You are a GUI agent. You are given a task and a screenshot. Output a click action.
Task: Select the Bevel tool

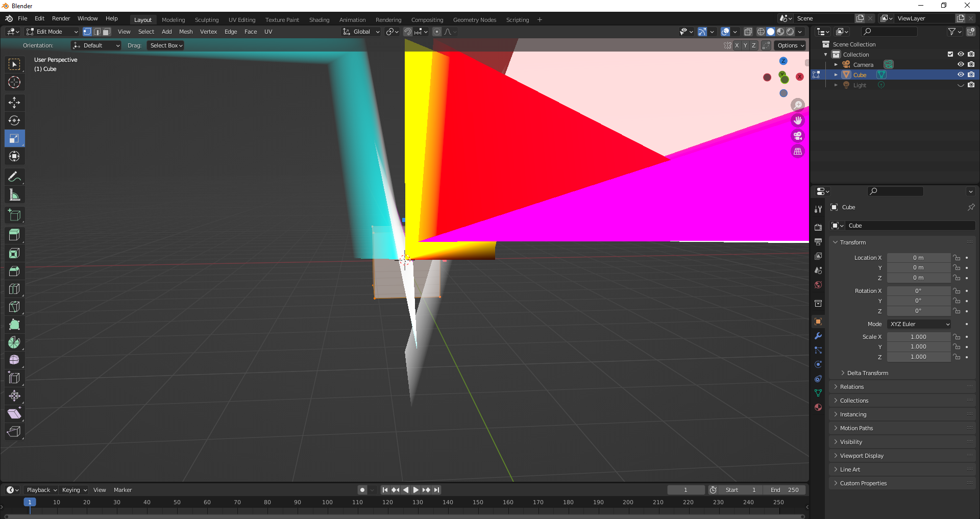pyautogui.click(x=14, y=271)
